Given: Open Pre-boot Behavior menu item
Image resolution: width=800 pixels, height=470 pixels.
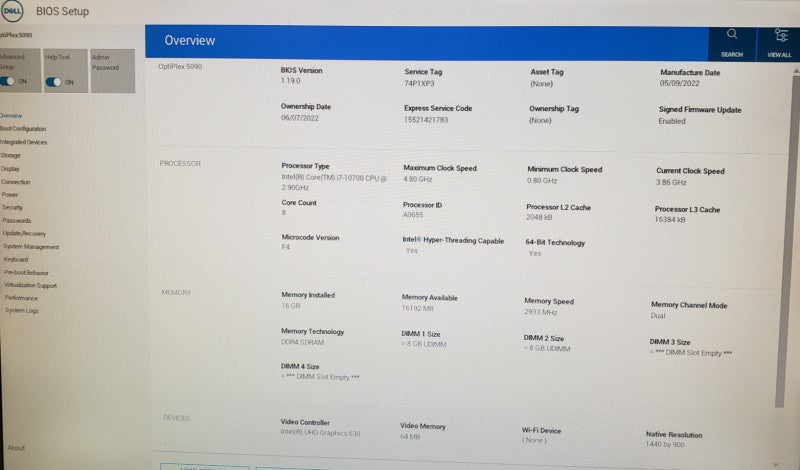Looking at the screenshot, I should click(27, 273).
